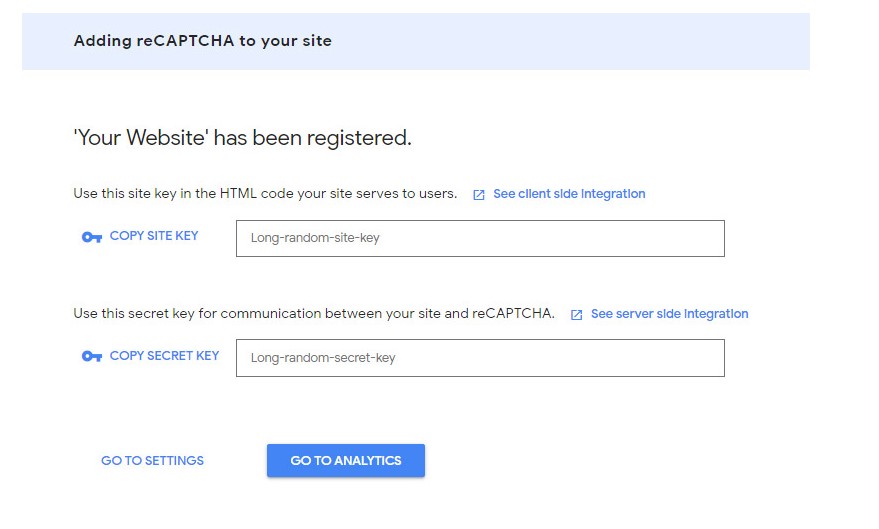Click the external-link icon before client side integration
This screenshot has height=529, width=879.
coord(479,195)
